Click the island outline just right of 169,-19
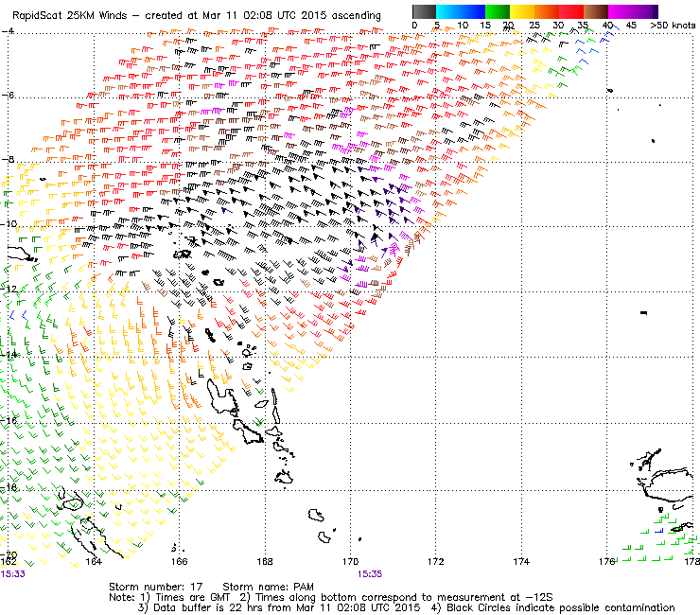Screen dimensions: 700x615 click(316, 516)
